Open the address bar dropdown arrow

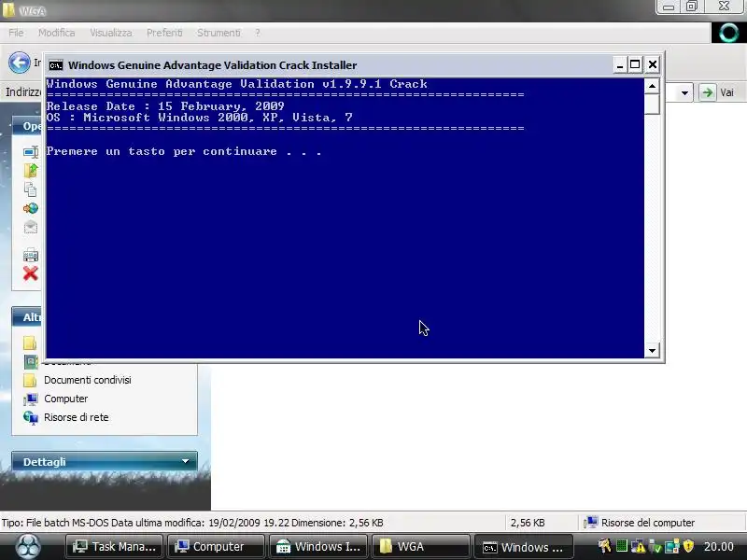(684, 92)
